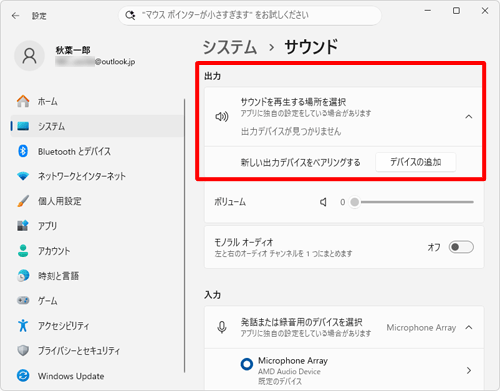500x391 pixels.
Task: Click the user profile avatar
Action: click(x=29, y=56)
